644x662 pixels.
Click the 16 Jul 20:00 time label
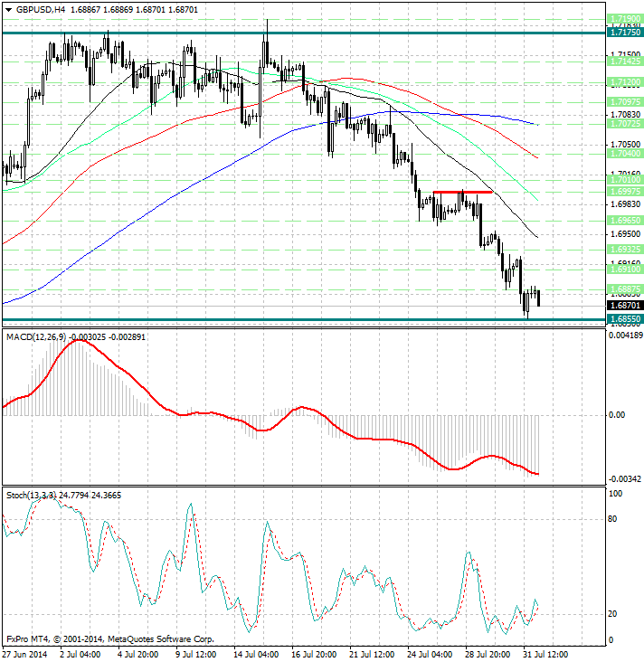click(314, 655)
